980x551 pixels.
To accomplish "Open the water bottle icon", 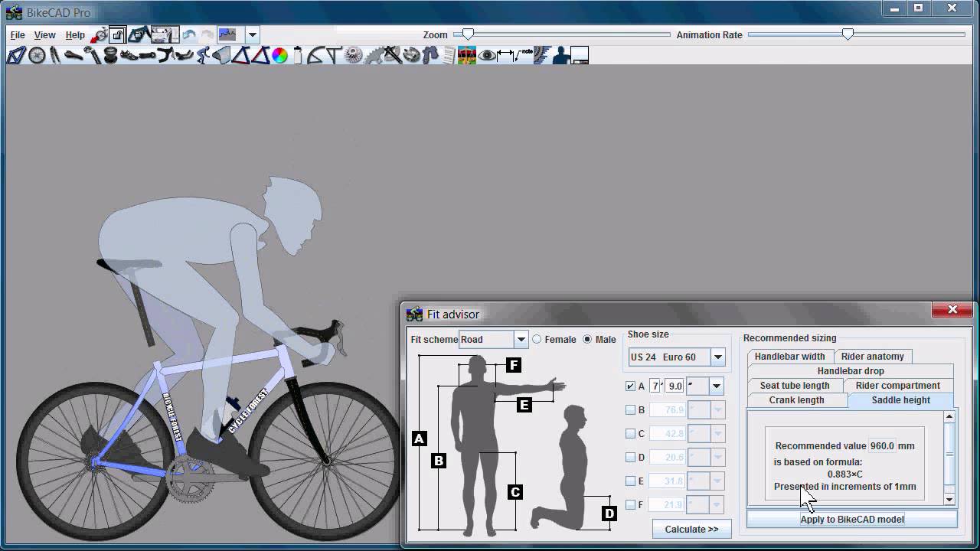I will [297, 55].
